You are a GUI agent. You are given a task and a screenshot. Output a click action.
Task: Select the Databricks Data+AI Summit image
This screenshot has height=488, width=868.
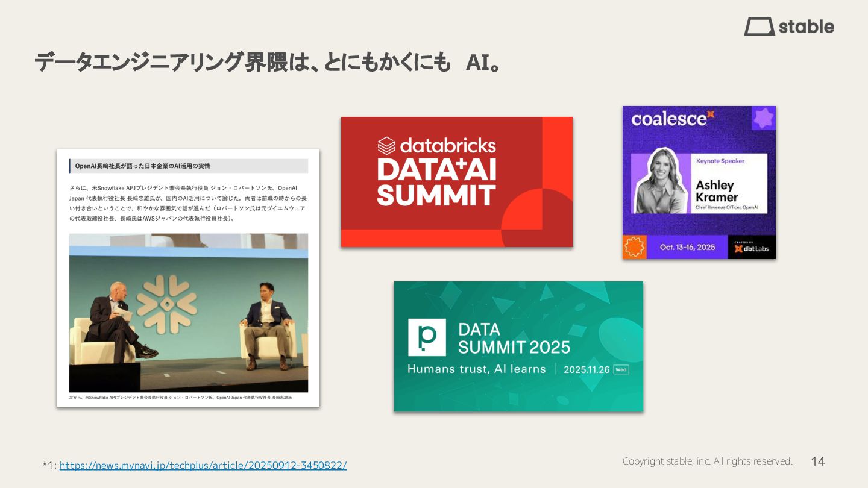(457, 182)
